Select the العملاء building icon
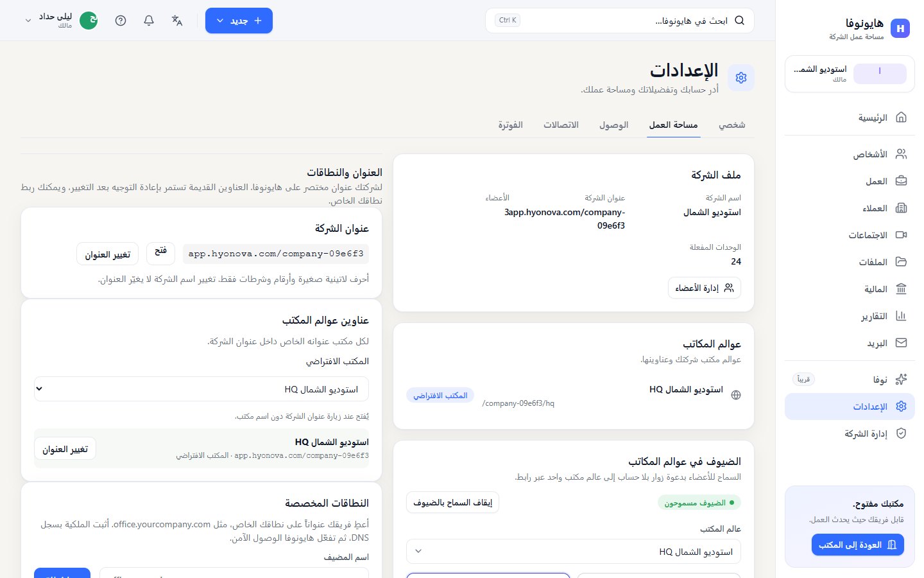This screenshot has width=924, height=578. click(x=901, y=208)
